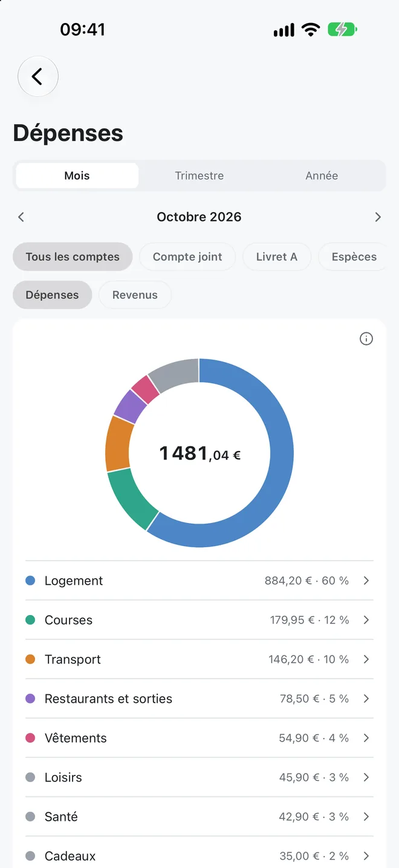The width and height of the screenshot is (399, 868).
Task: Switch to the Revenus chip
Action: click(135, 295)
